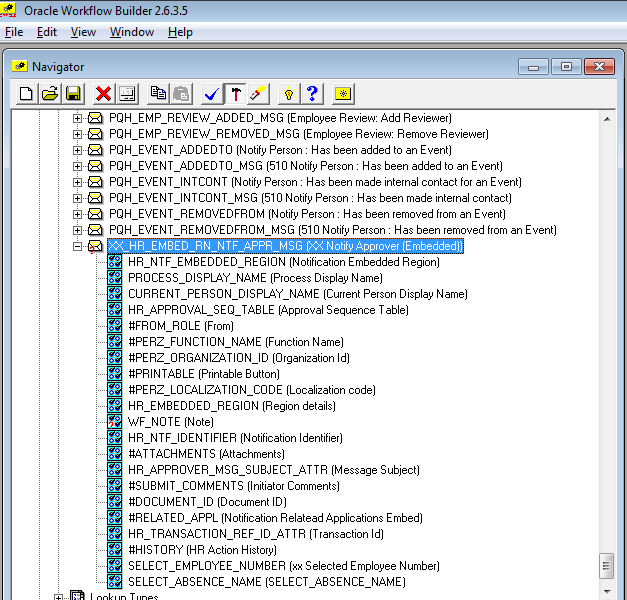Click the Open file toolbar icon
The image size is (627, 600).
click(50, 94)
